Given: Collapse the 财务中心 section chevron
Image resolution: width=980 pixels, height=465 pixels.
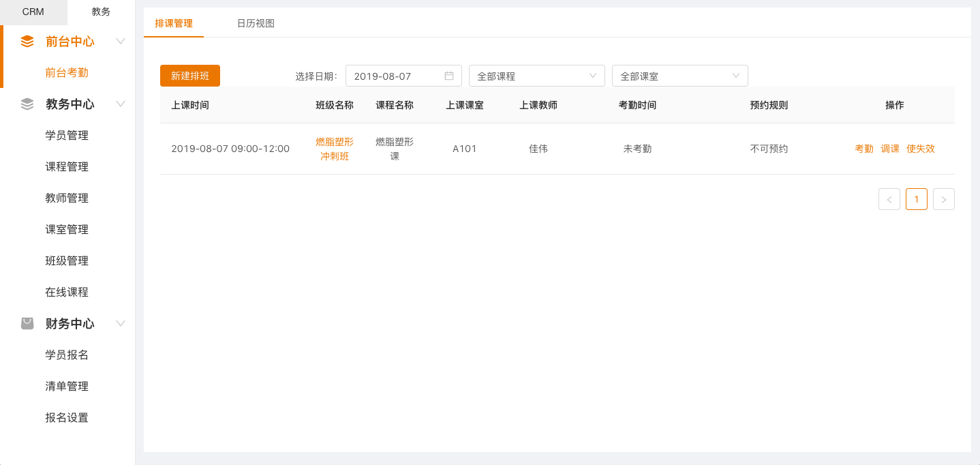Looking at the screenshot, I should point(121,324).
